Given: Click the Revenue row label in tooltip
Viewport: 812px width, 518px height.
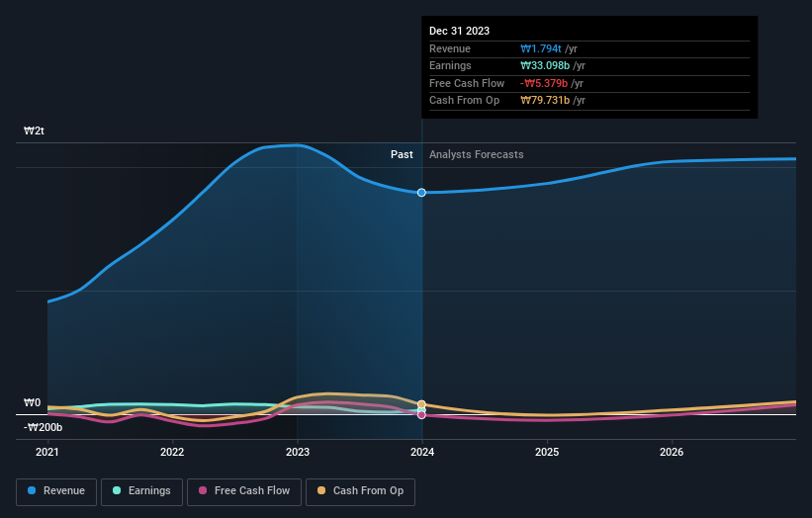Looking at the screenshot, I should coord(450,48).
